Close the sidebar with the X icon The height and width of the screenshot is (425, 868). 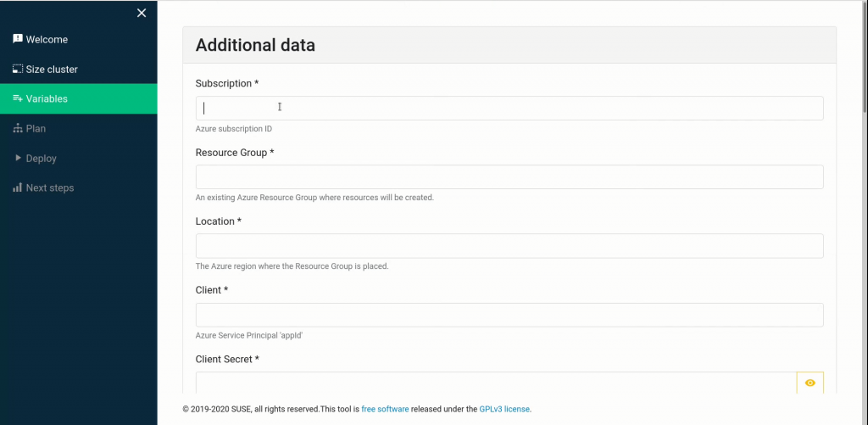tap(142, 13)
